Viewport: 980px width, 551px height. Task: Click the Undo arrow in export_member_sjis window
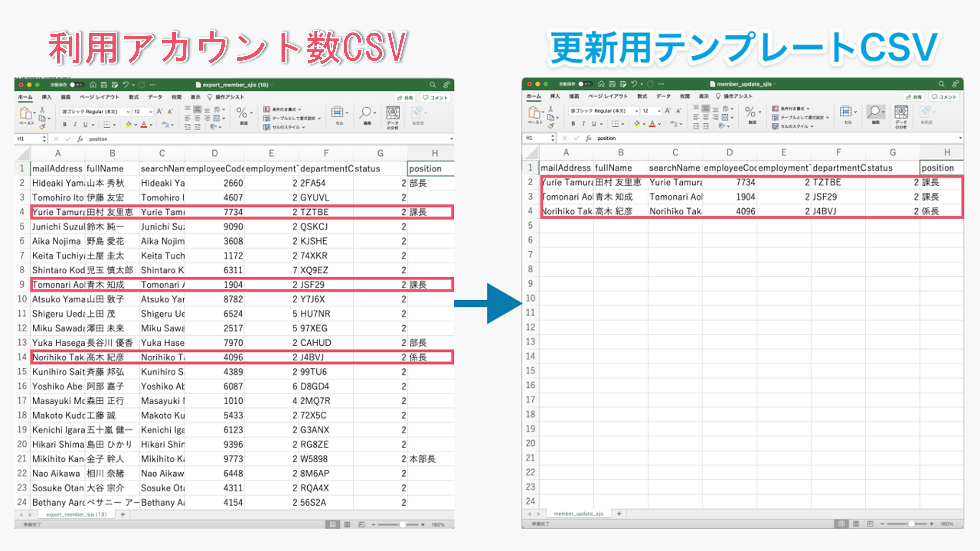(126, 85)
